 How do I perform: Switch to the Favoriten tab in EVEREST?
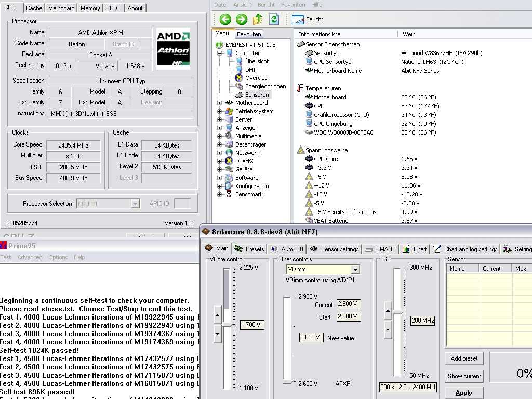(249, 34)
